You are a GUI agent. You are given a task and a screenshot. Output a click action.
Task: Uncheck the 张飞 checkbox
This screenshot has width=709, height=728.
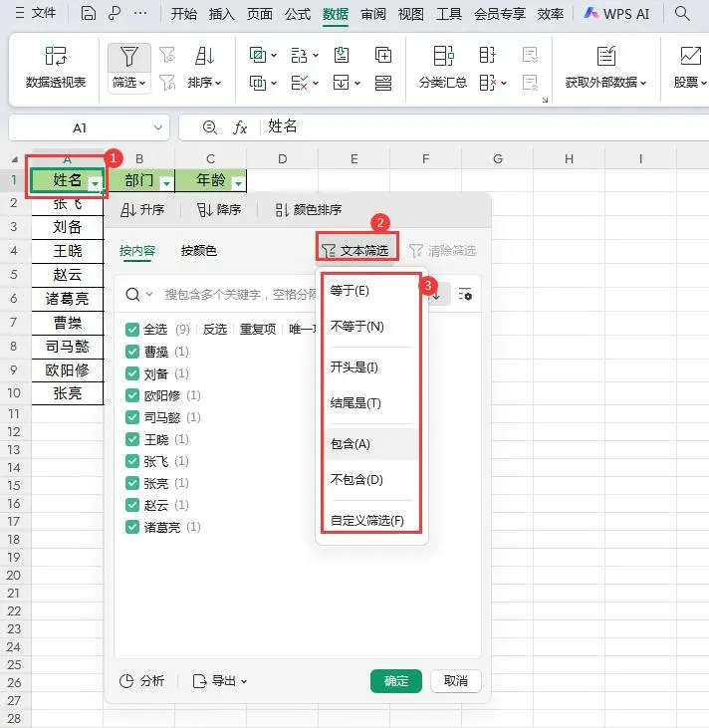(132, 461)
